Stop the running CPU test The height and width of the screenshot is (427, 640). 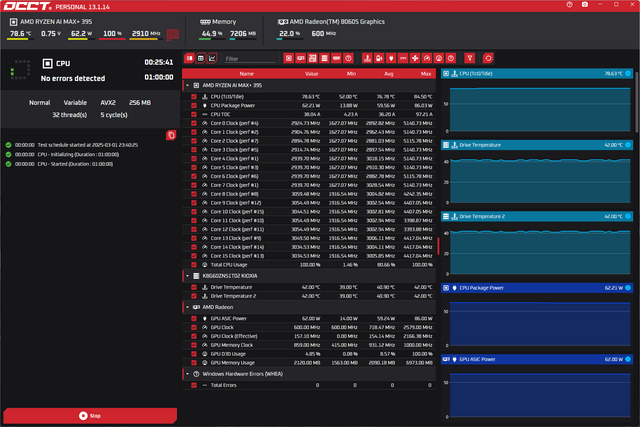tap(90, 416)
